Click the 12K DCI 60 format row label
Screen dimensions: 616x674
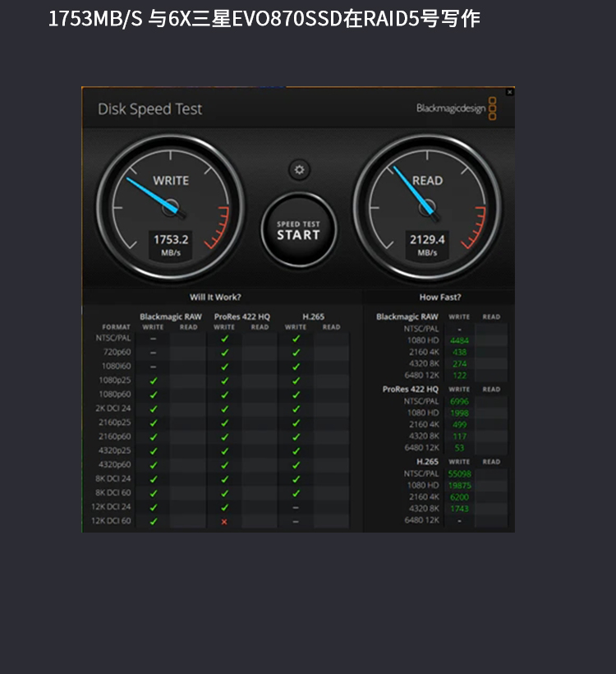[x=111, y=520]
